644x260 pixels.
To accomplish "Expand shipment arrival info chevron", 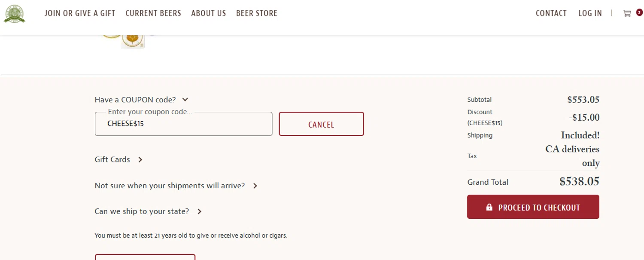I will click(x=255, y=186).
